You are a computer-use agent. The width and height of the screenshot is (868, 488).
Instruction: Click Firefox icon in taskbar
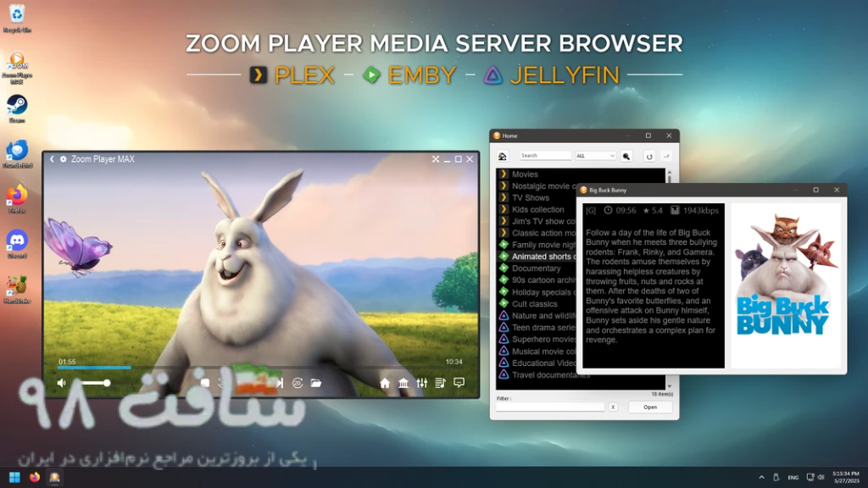34,477
